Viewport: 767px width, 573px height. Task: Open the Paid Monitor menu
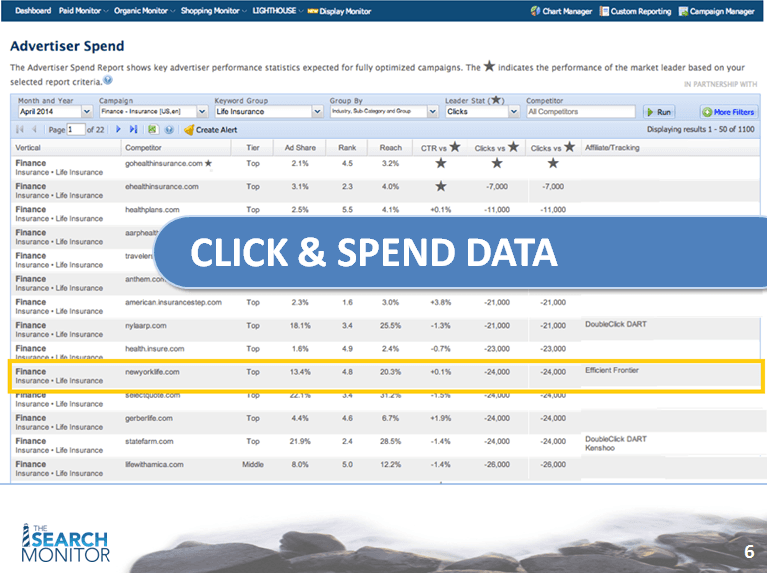coord(80,11)
